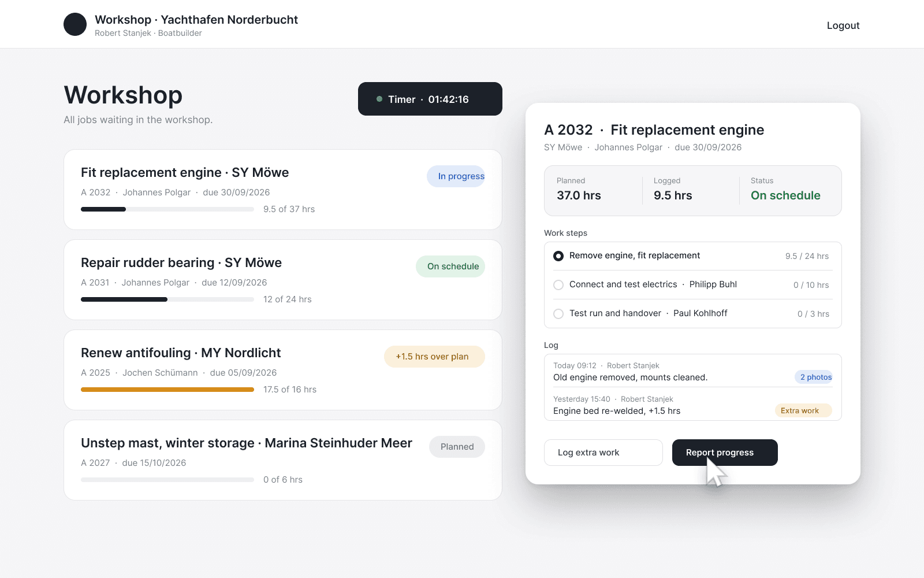Select Remove engine, fit replacement radio

point(558,256)
